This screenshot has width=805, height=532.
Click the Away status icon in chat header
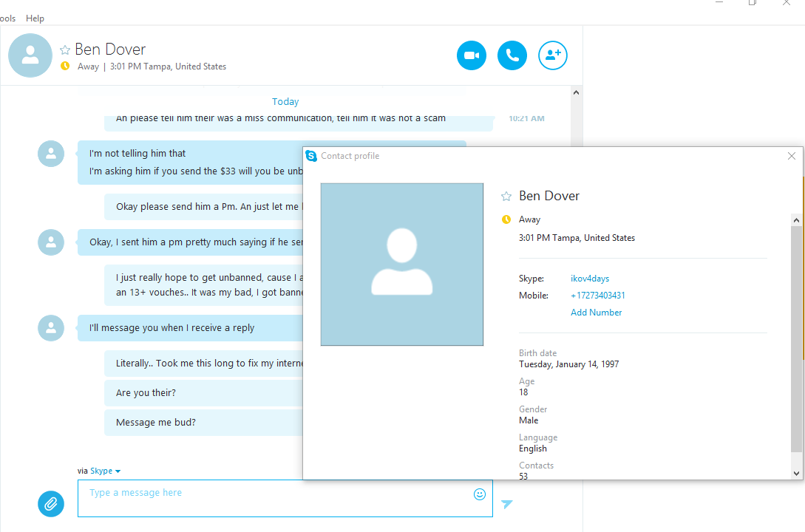65,66
